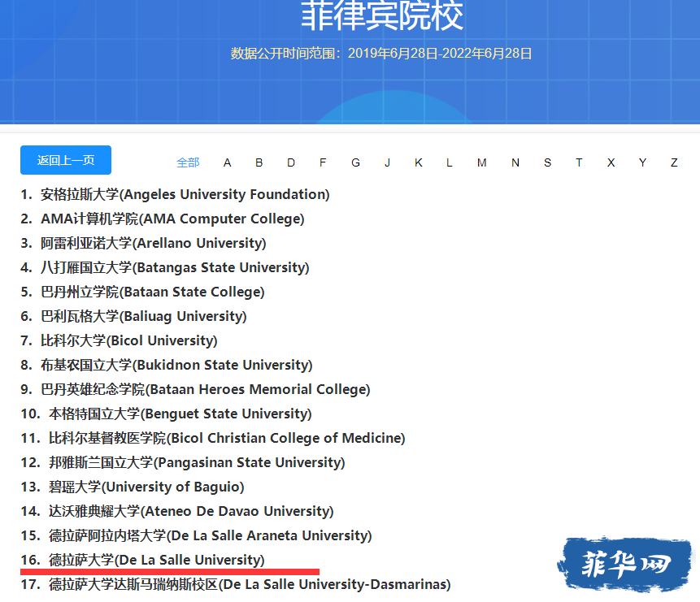Open Angeles University Foundation entry

185,194
